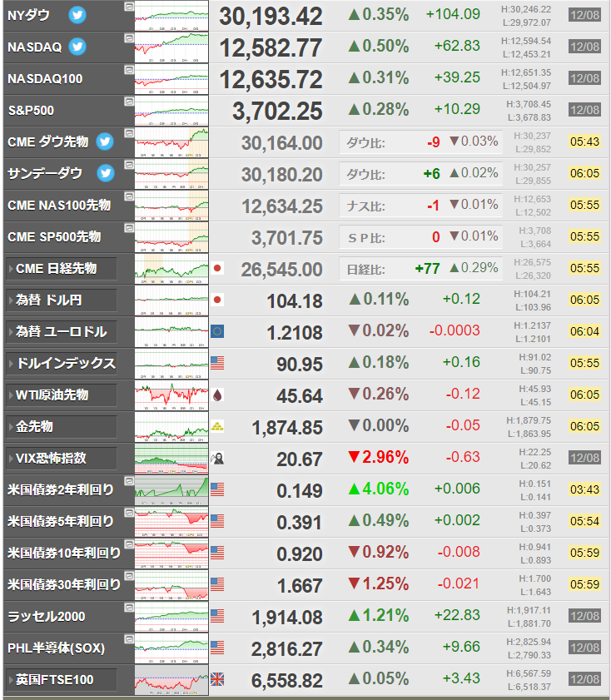Click the small chart icon in 米国債券30年利回り row
This screenshot has width=611, height=700.
(129, 576)
